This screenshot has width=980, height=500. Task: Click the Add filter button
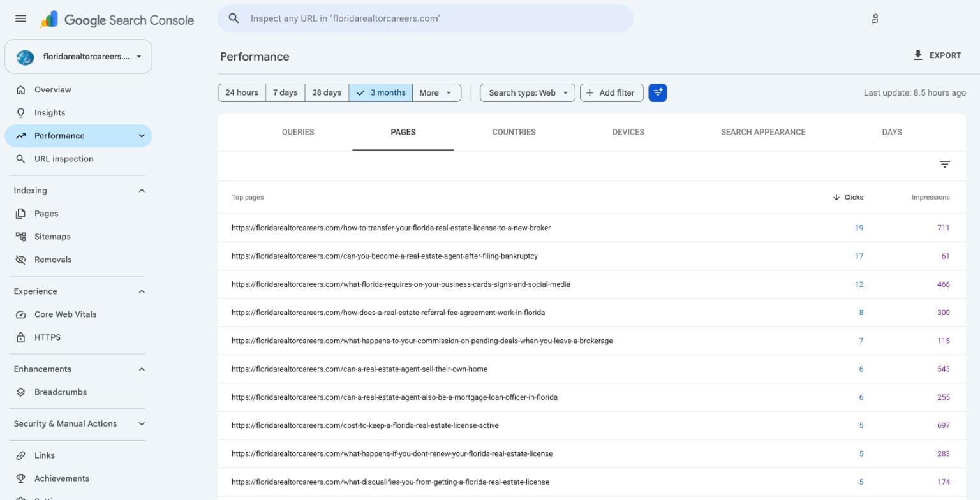(611, 92)
